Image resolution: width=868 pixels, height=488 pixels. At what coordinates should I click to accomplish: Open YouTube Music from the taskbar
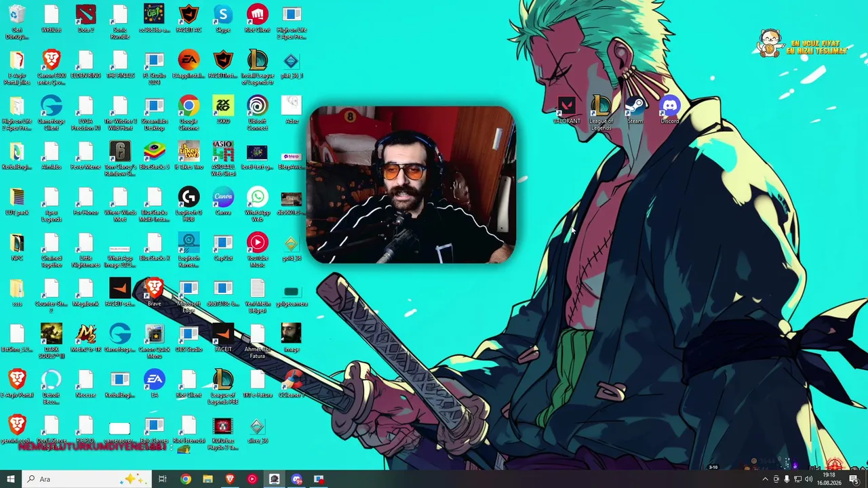click(252, 479)
